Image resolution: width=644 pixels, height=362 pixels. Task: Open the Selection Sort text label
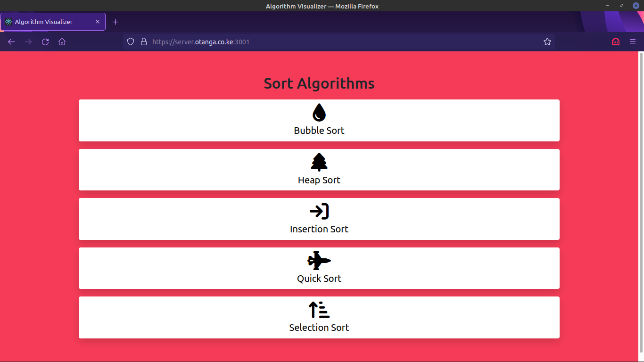[x=319, y=328]
